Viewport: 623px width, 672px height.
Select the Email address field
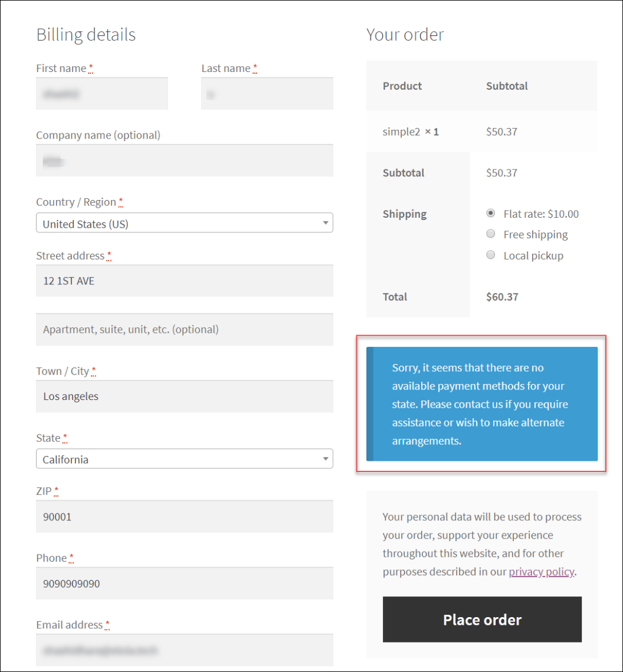[x=184, y=650]
